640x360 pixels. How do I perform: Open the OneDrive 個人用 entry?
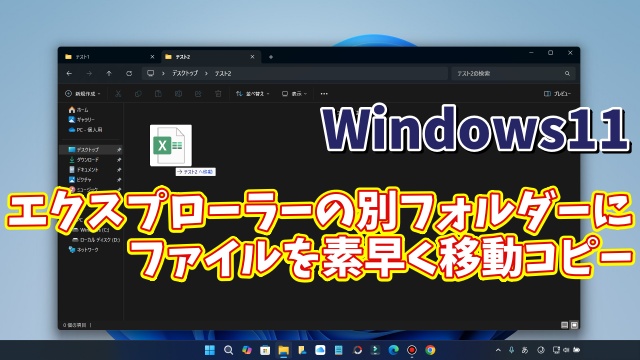pos(85,130)
